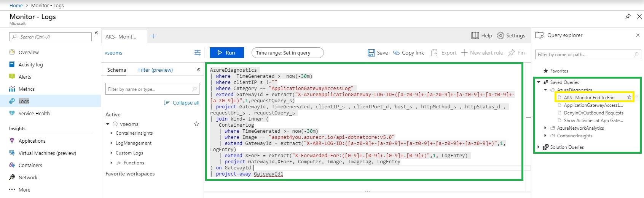Viewport: 644px width, 198px height.
Task: Add a new query tab
Action: pyautogui.click(x=153, y=36)
